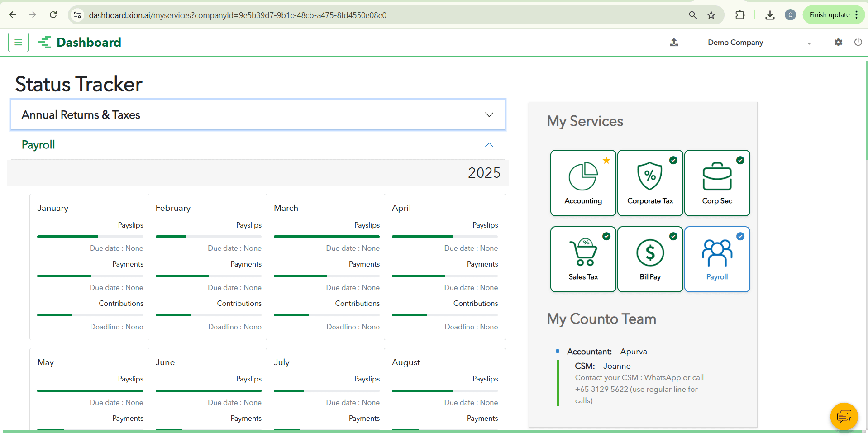868x438 pixels.
Task: Select the August month heading
Action: (x=406, y=362)
